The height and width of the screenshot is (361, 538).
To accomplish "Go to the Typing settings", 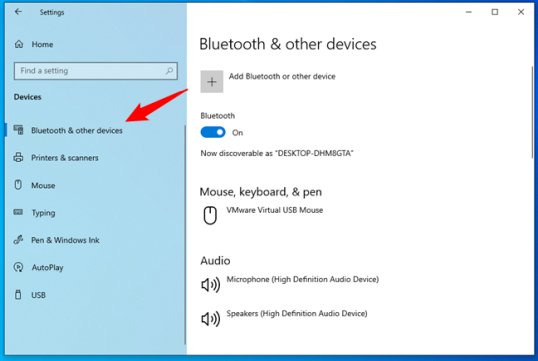I will click(43, 213).
